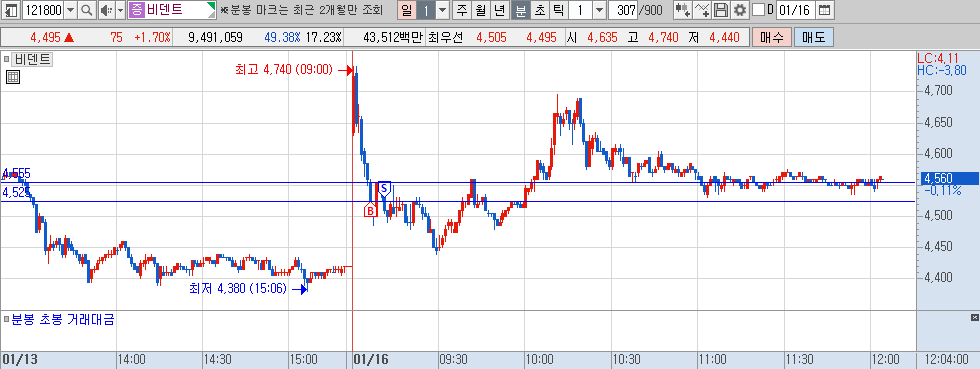Screen dimensions: 980x369
Task: Switch to the 주 (weekly) chart
Action: click(461, 10)
